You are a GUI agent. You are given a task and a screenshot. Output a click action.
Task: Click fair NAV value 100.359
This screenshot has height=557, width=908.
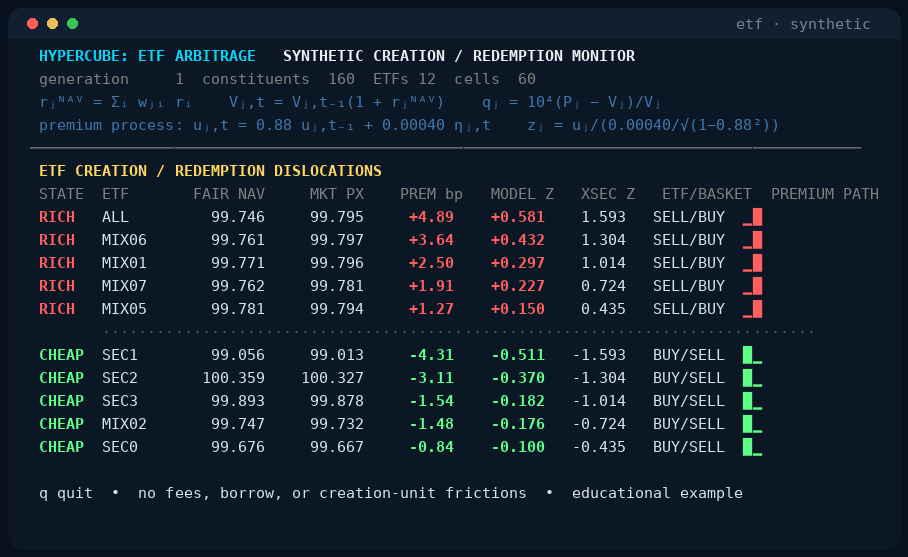[233, 378]
